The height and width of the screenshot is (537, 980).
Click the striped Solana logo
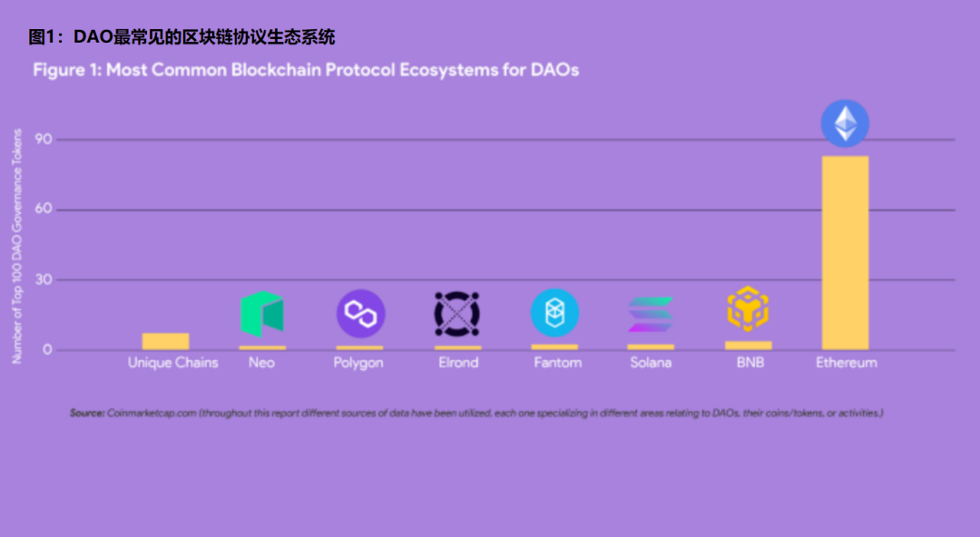651,315
